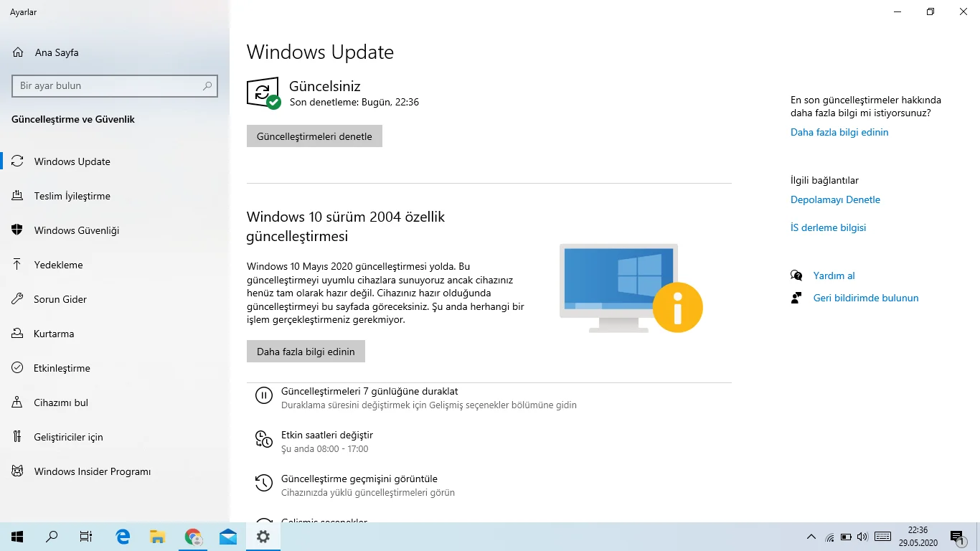Viewport: 980px width, 551px height.
Task: Click the battery tray icon
Action: (x=846, y=537)
